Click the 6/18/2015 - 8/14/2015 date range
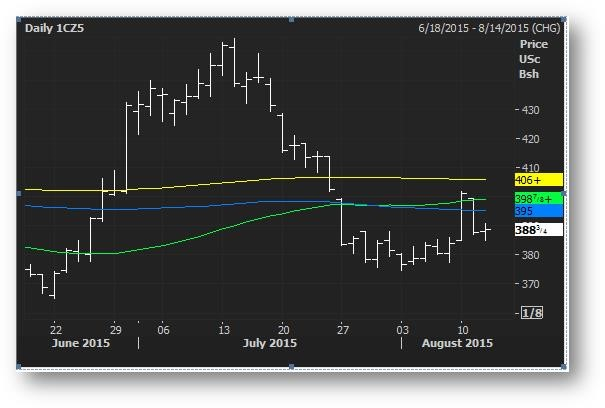This screenshot has width=605, height=408. 490,29
